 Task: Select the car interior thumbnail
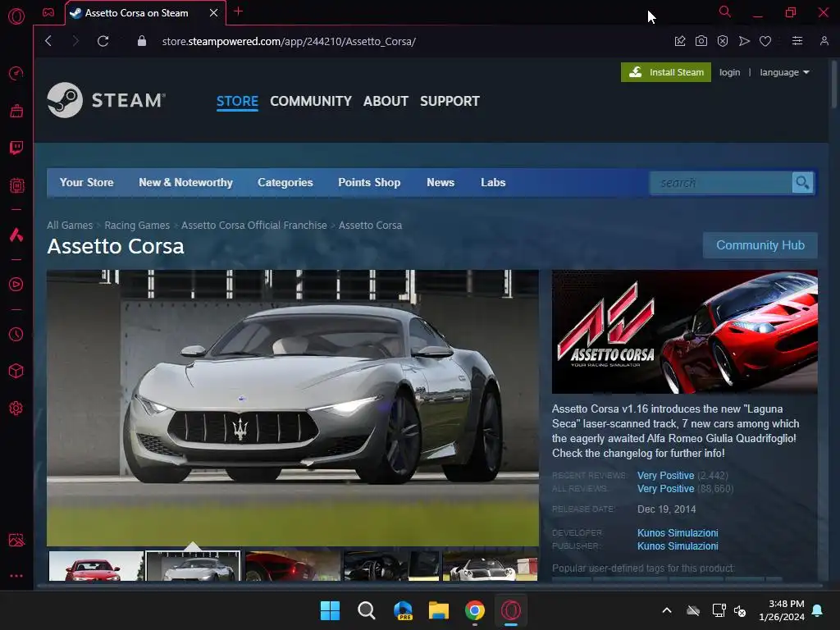pyautogui.click(x=391, y=566)
